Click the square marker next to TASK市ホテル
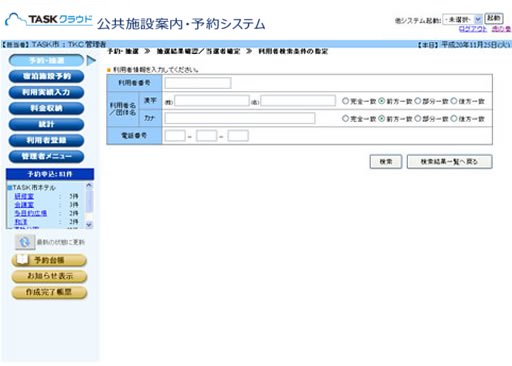This screenshot has width=512, height=366. [x=10, y=188]
